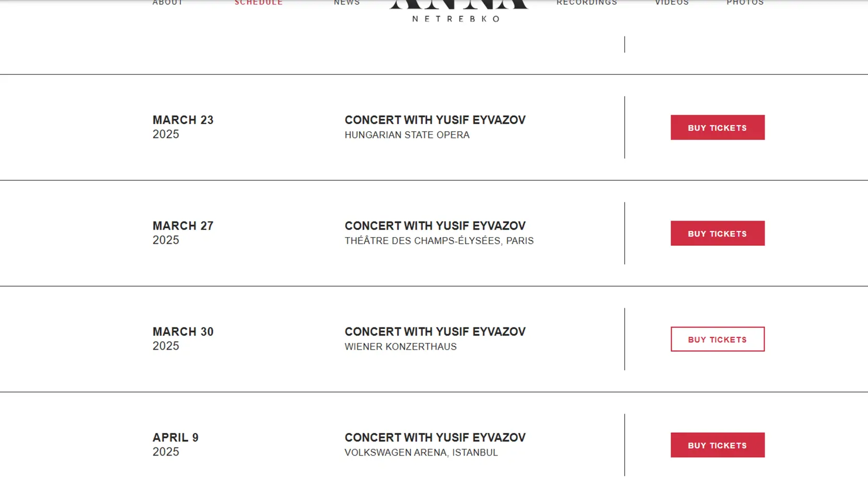
Task: Buy tickets for March 27 Paris concert
Action: [718, 233]
